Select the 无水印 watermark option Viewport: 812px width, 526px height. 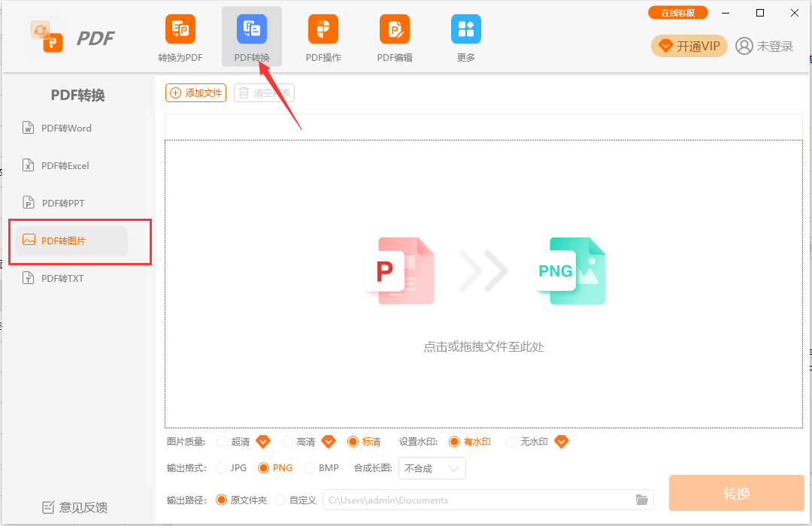tap(511, 442)
